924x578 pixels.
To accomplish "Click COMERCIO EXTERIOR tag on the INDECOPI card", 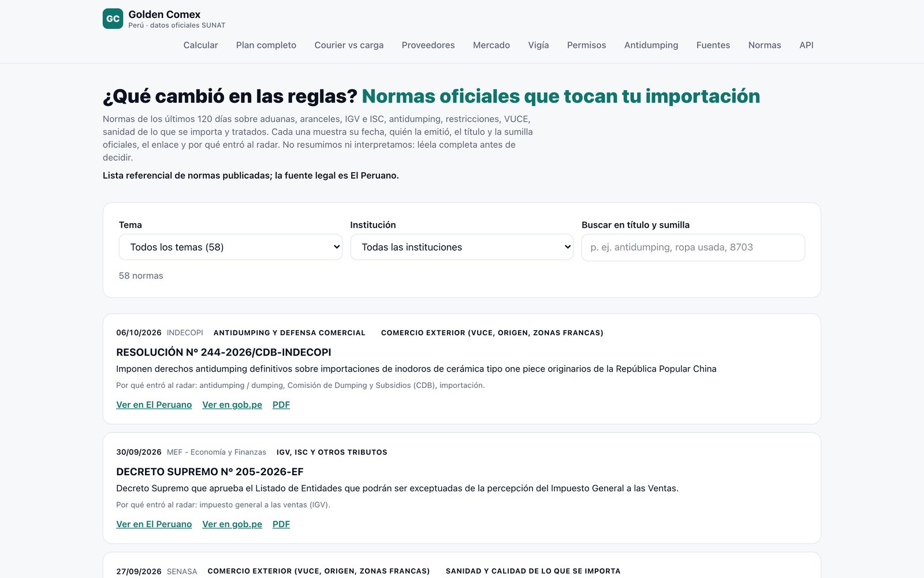I will pos(492,333).
